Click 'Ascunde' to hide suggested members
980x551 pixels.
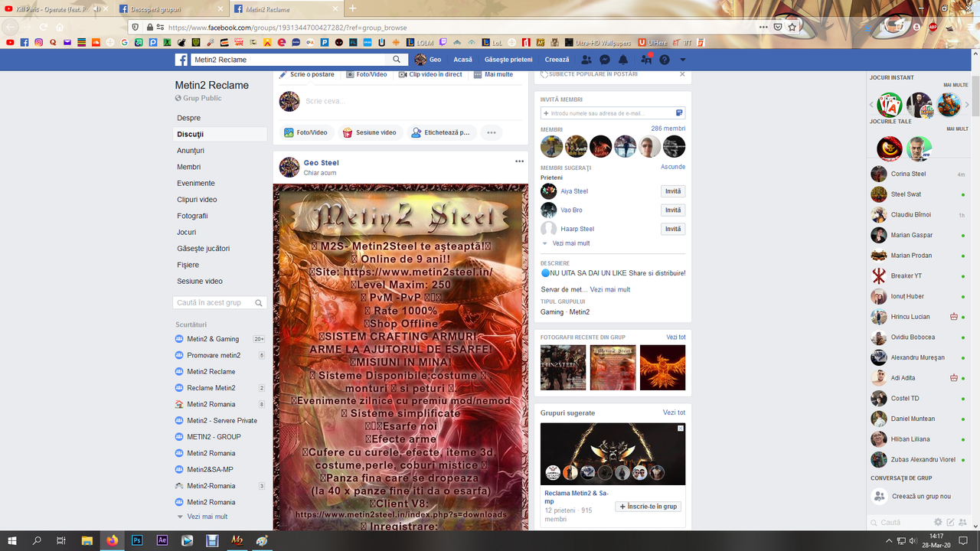(673, 167)
